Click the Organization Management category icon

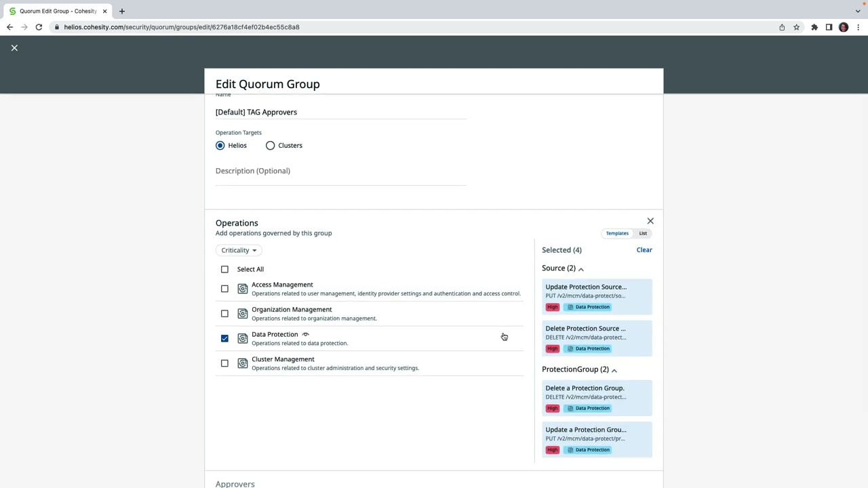click(243, 314)
